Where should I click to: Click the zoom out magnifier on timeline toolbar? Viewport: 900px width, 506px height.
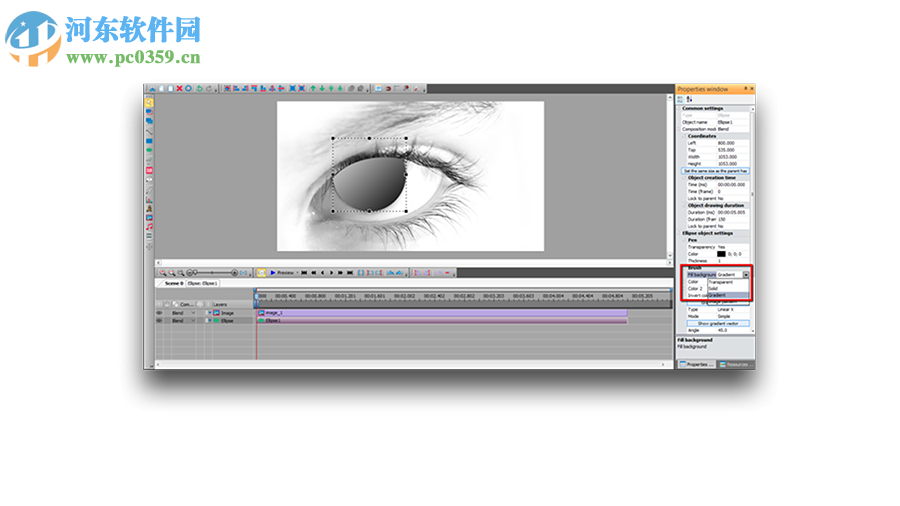[172, 273]
